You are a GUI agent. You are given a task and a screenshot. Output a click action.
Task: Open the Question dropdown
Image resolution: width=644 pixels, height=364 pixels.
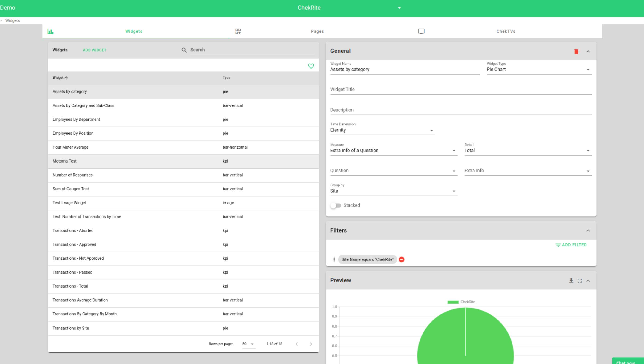click(394, 171)
